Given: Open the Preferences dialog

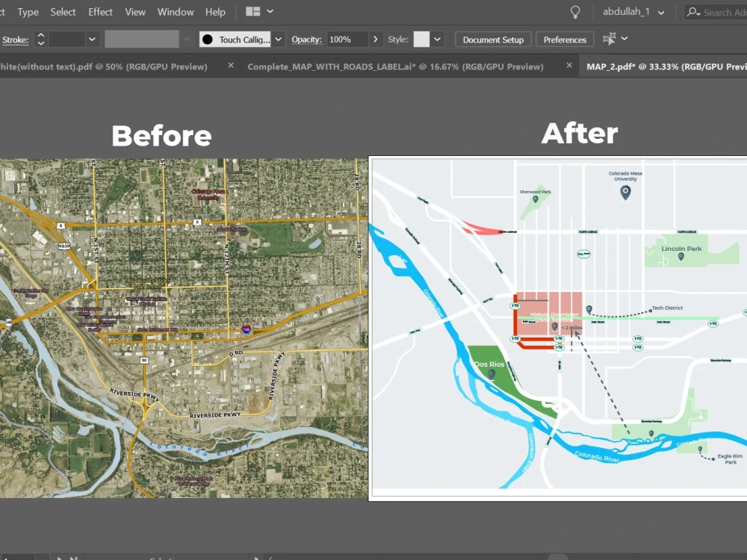Looking at the screenshot, I should click(x=565, y=39).
